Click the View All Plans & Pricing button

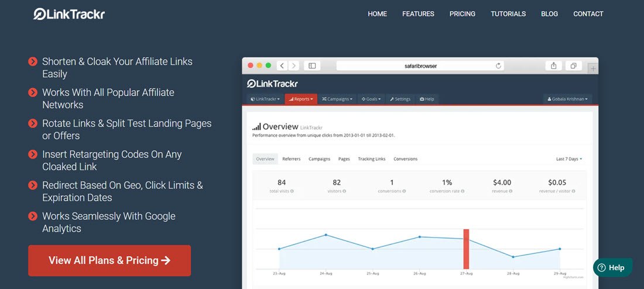point(109,260)
